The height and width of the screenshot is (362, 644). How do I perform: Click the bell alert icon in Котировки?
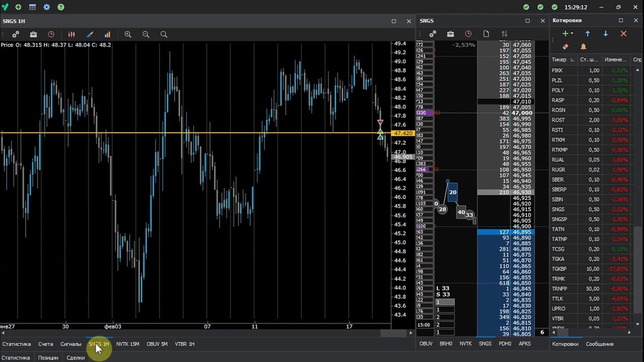pyautogui.click(x=584, y=46)
